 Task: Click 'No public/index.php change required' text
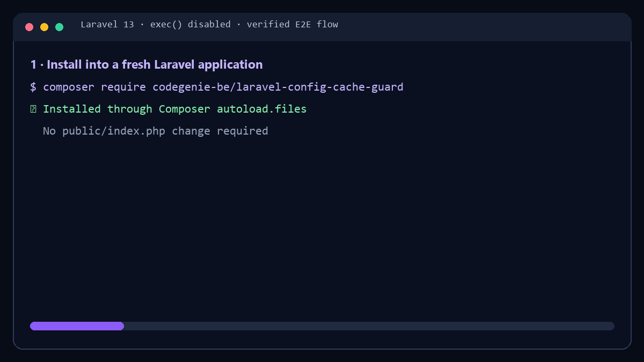click(155, 131)
